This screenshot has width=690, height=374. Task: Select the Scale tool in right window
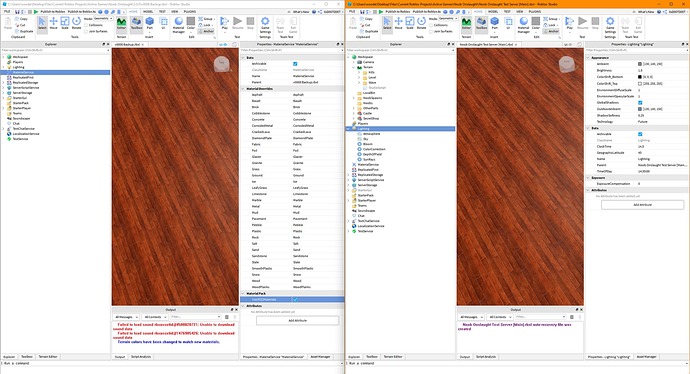[x=410, y=23]
